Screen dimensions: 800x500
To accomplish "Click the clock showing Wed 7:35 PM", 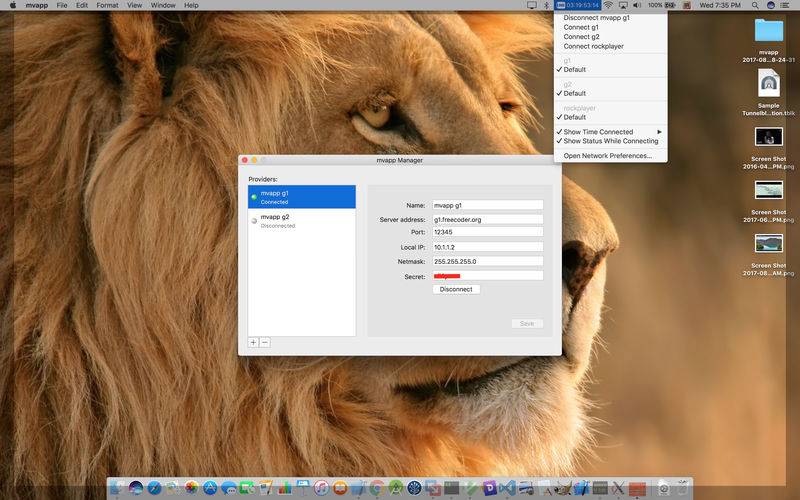I will (x=720, y=5).
